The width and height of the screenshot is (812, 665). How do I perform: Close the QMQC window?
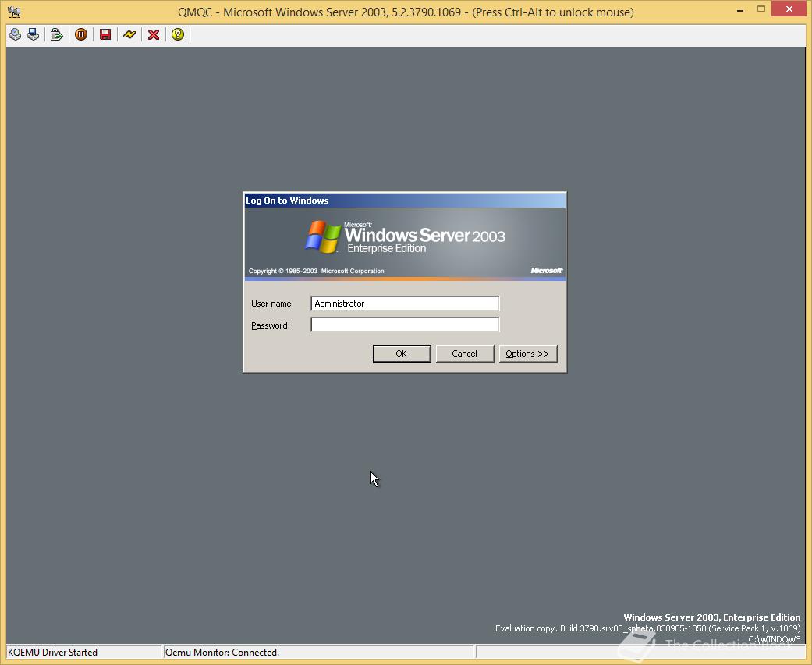point(789,9)
